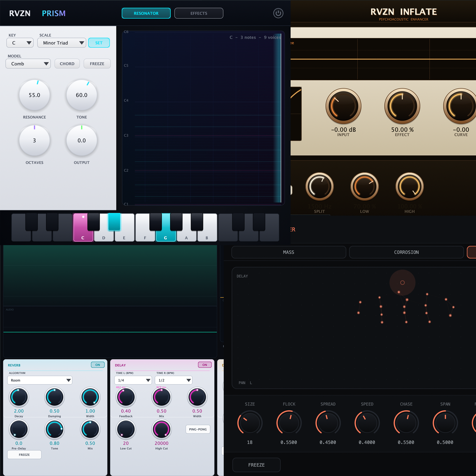Screen dimensions: 476x476
Task: Click the INPUT value -0.00 dB
Action: click(343, 130)
